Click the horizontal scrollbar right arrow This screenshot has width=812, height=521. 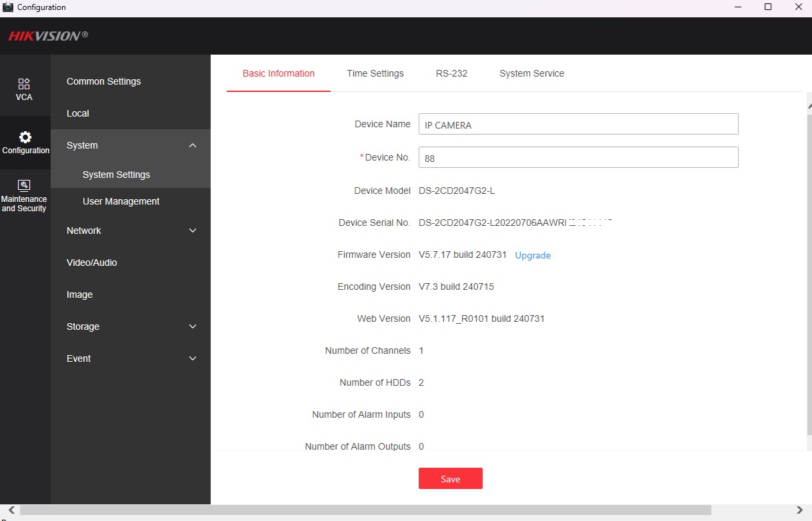799,510
